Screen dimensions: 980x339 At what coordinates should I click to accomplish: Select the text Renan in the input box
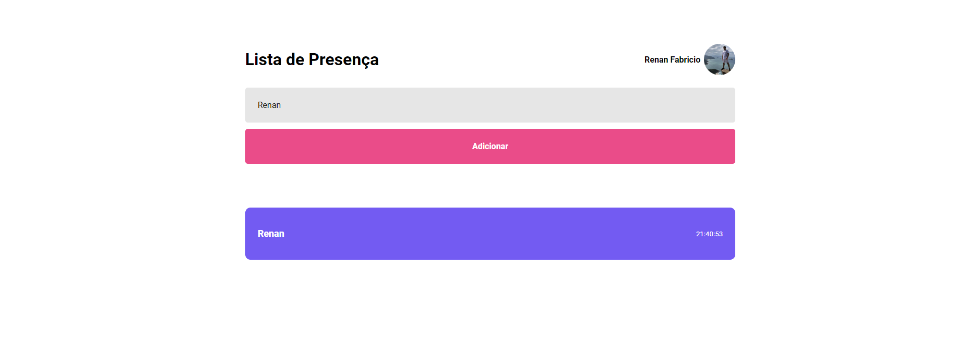pos(269,105)
